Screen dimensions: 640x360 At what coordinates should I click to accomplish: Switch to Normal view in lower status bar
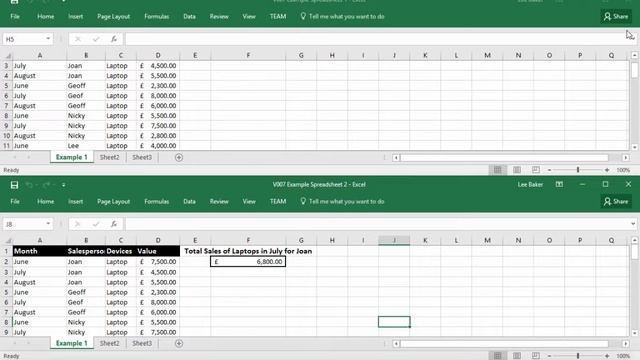(498, 356)
